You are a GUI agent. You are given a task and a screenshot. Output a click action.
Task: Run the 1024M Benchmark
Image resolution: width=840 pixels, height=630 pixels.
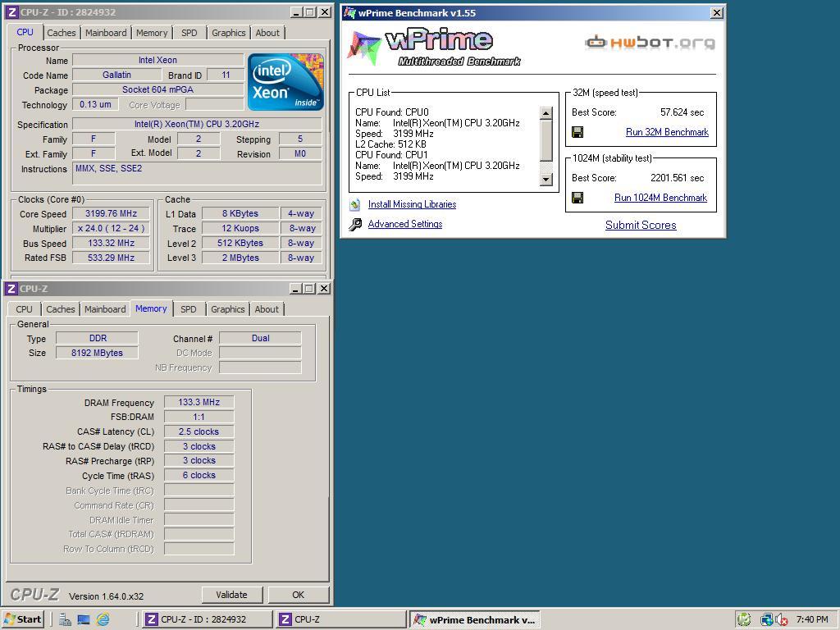coord(660,198)
